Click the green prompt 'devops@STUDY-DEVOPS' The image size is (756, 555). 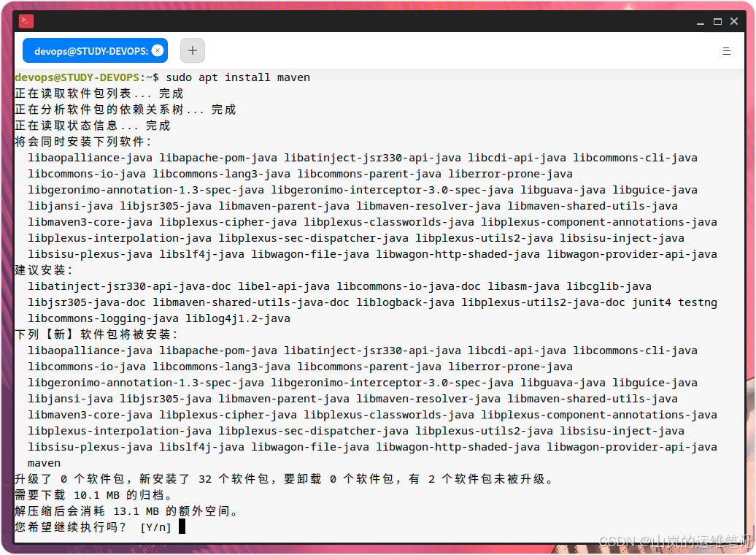[77, 77]
